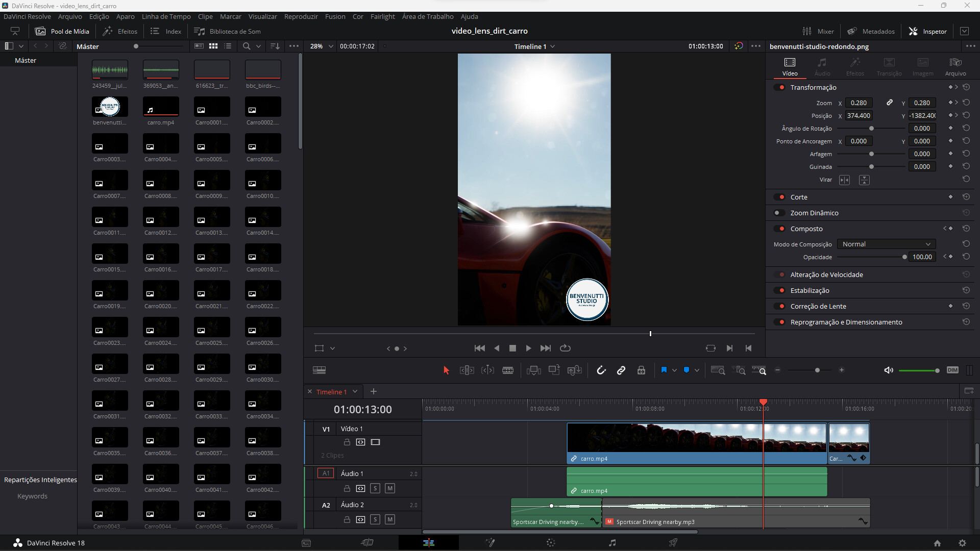Click Repartições Inteligentes in the left sidebar
The image size is (980, 551).
(40, 480)
